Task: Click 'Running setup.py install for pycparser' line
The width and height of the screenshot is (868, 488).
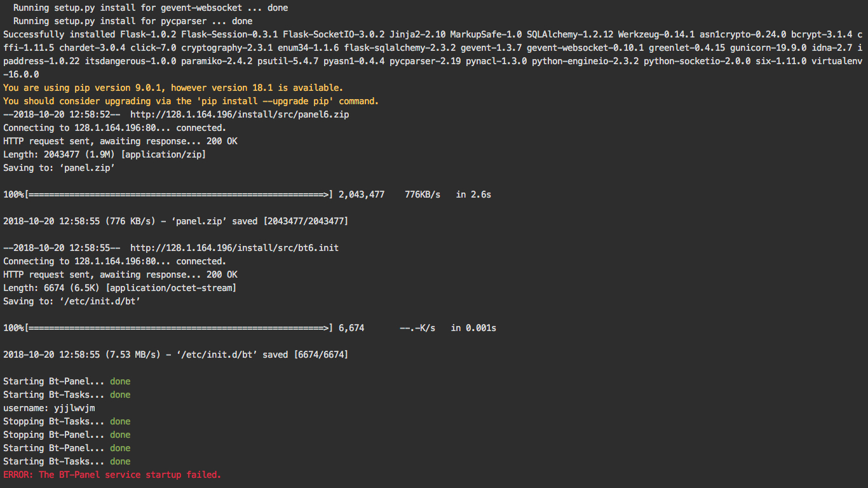Action: (x=132, y=21)
